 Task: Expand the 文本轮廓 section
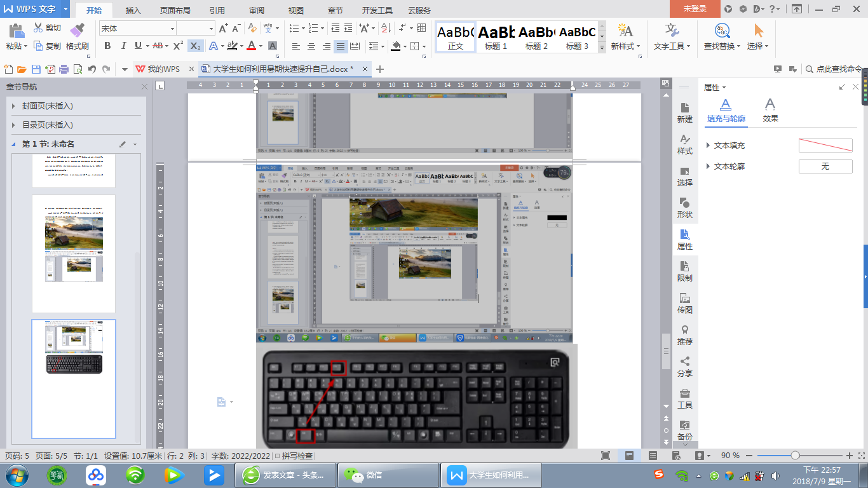tap(709, 166)
